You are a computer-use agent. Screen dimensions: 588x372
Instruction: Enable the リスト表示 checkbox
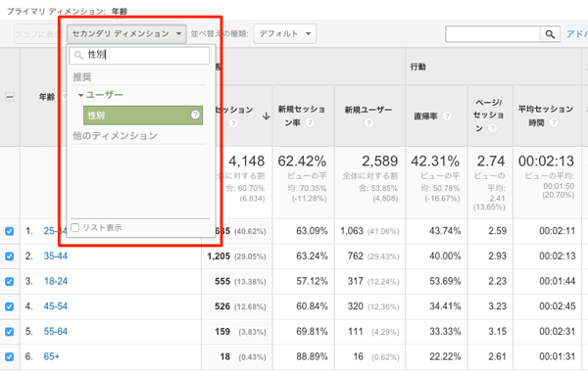(x=75, y=227)
